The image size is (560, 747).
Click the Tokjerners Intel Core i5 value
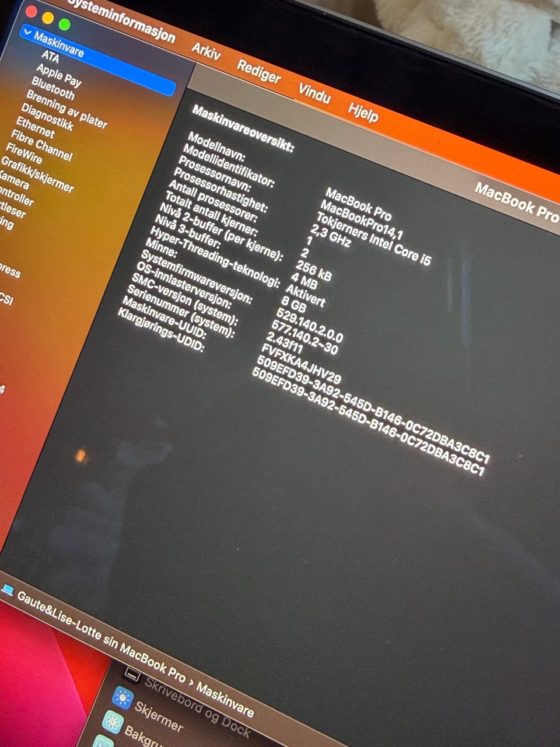coord(373,240)
